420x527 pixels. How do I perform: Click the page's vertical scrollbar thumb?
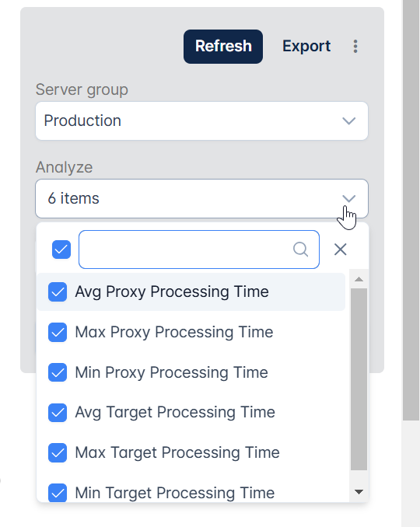(411, 210)
